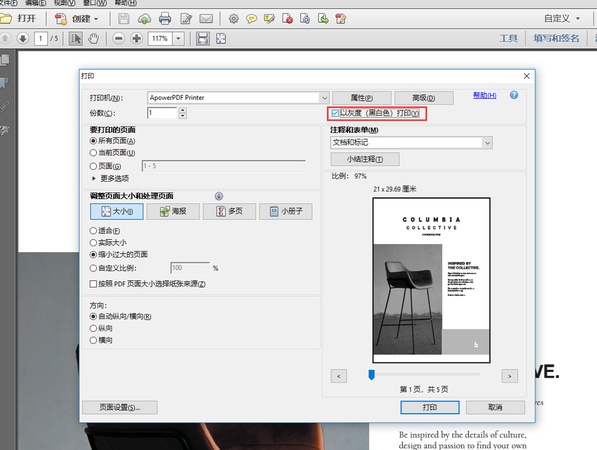Select the 自定义比例 radio option

pyautogui.click(x=93, y=268)
